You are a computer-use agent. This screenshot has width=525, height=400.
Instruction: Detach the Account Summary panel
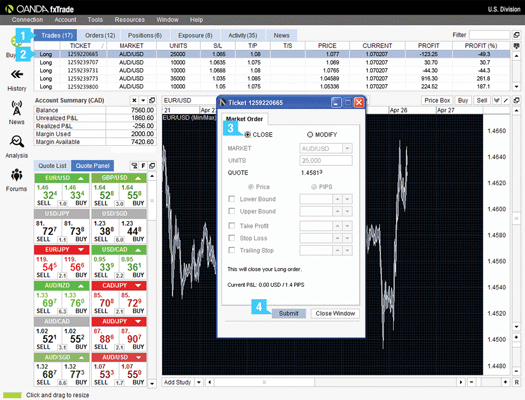pyautogui.click(x=152, y=100)
